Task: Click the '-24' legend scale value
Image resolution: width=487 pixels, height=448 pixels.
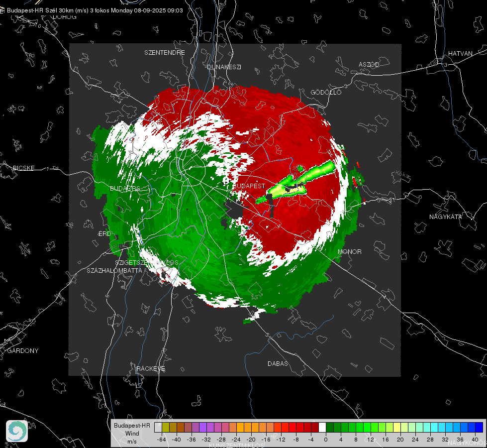Action: 236,440
